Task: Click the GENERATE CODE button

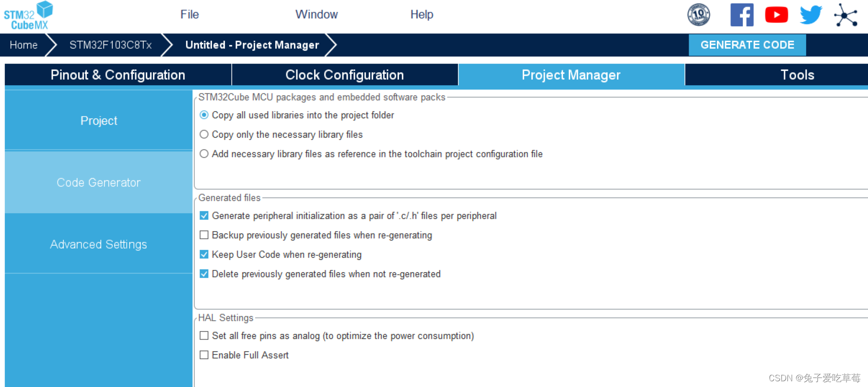Action: pos(747,45)
